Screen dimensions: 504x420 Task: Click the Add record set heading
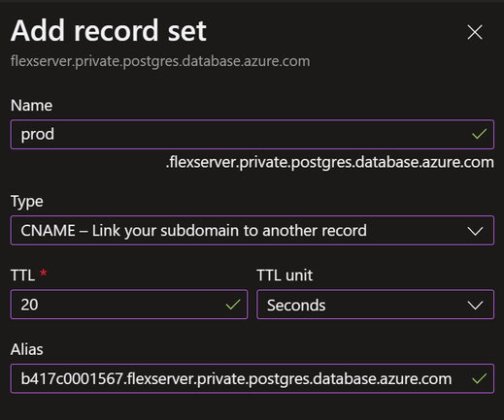[x=109, y=31]
